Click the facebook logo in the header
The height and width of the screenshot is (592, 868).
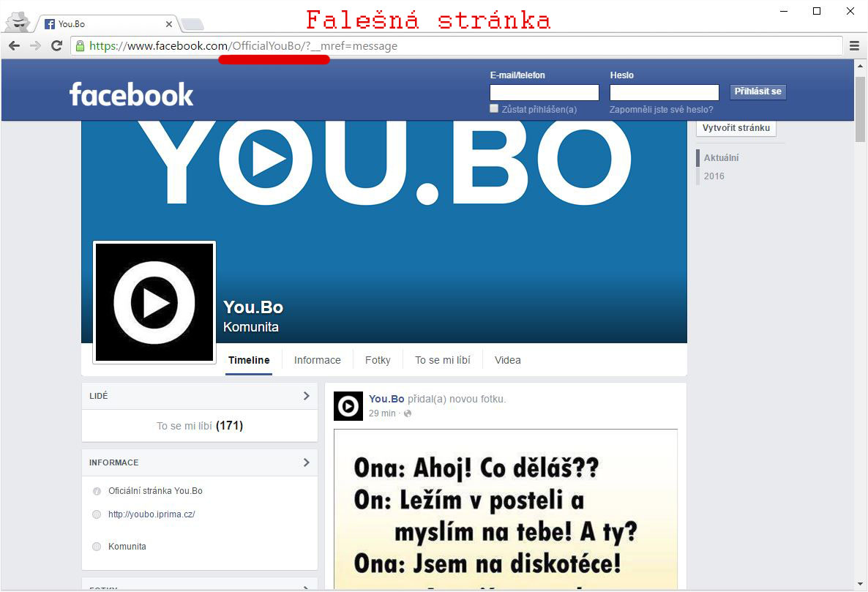[x=131, y=94]
